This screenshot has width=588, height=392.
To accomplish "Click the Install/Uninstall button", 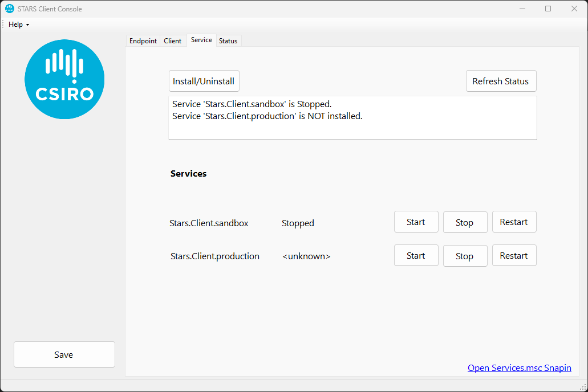I will [204, 81].
